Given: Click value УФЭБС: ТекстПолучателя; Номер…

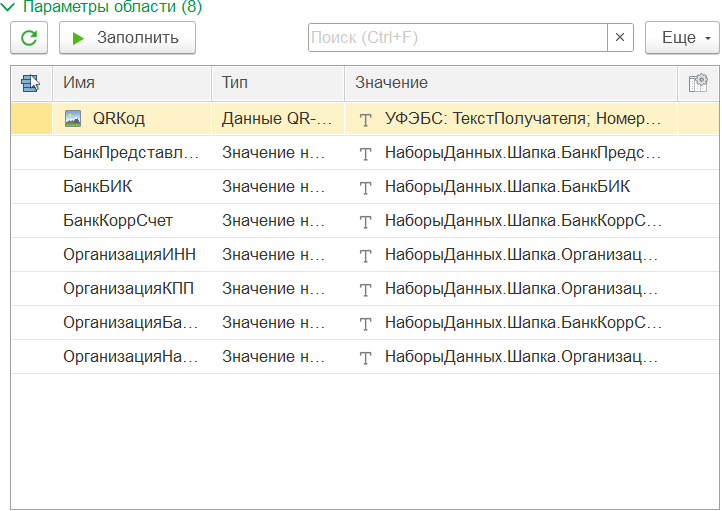Looking at the screenshot, I should click(523, 119).
